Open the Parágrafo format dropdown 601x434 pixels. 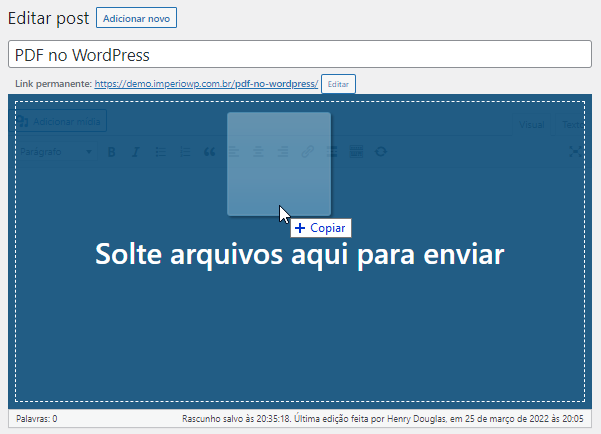point(56,152)
